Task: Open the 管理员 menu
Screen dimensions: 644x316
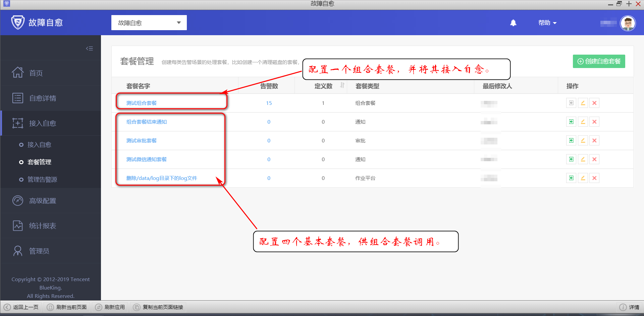Action: point(51,251)
